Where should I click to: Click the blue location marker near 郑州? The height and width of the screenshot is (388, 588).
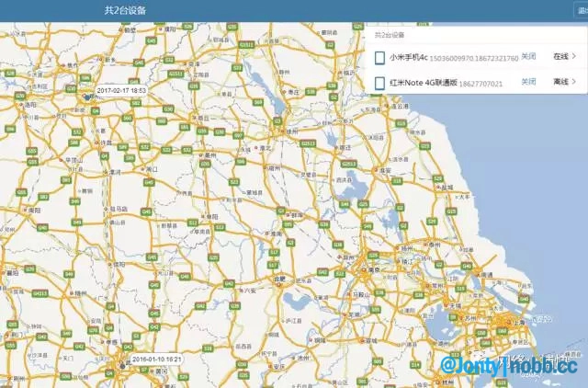[x=87, y=95]
